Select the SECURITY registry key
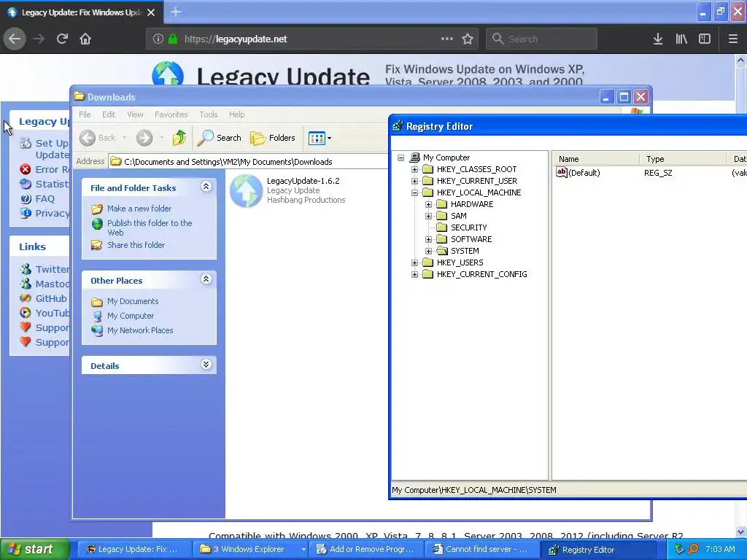This screenshot has height=560, width=747. coord(469,227)
